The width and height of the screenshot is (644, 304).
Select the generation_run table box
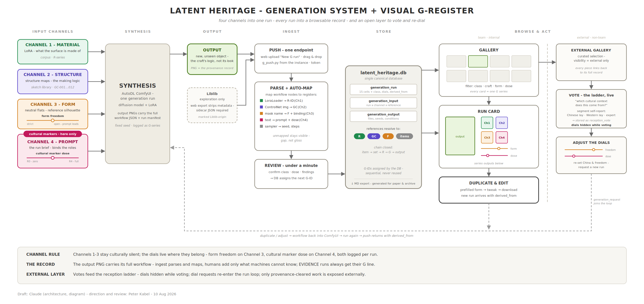pos(383,89)
